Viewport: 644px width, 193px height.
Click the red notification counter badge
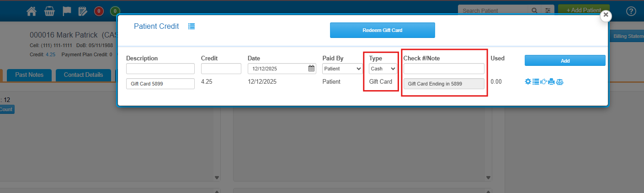click(99, 11)
